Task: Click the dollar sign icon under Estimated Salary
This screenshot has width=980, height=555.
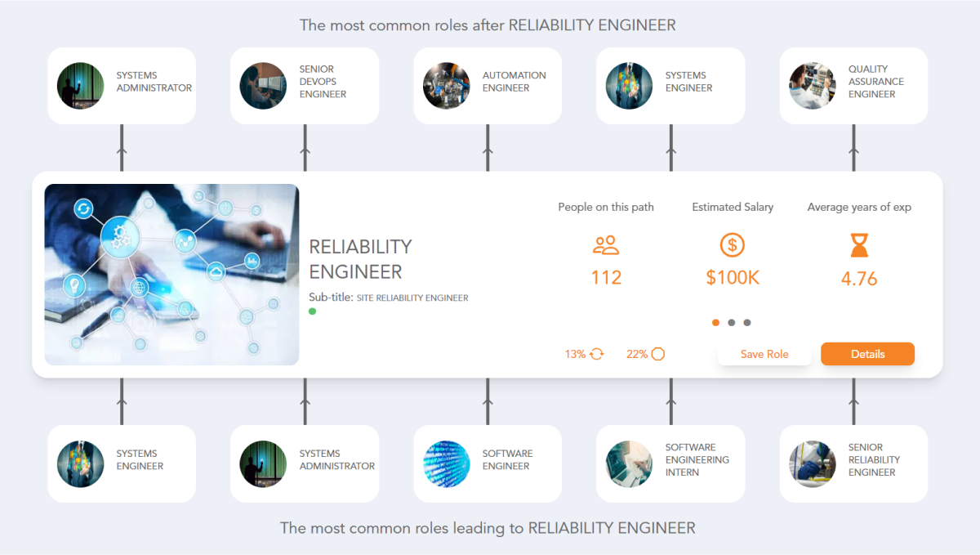Action: tap(732, 244)
